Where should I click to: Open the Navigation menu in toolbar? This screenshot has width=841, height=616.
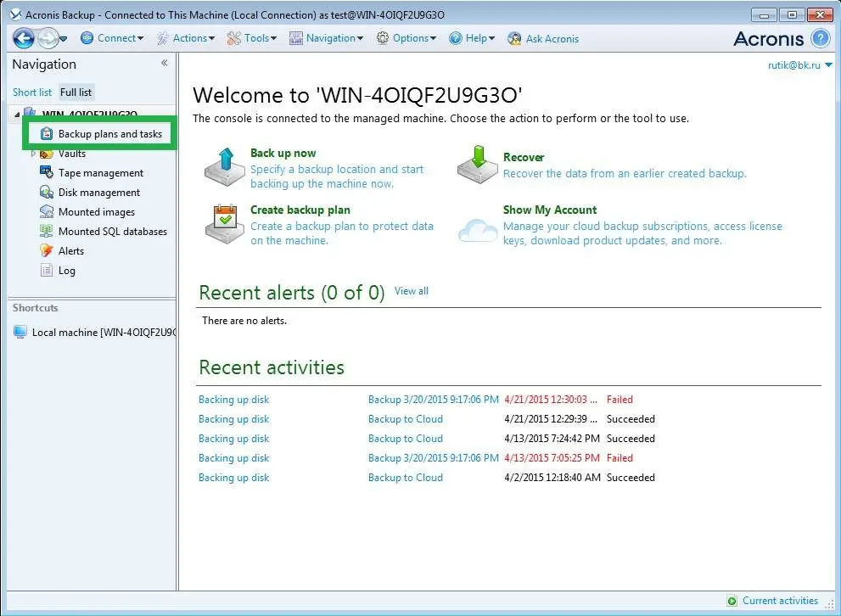pos(326,38)
